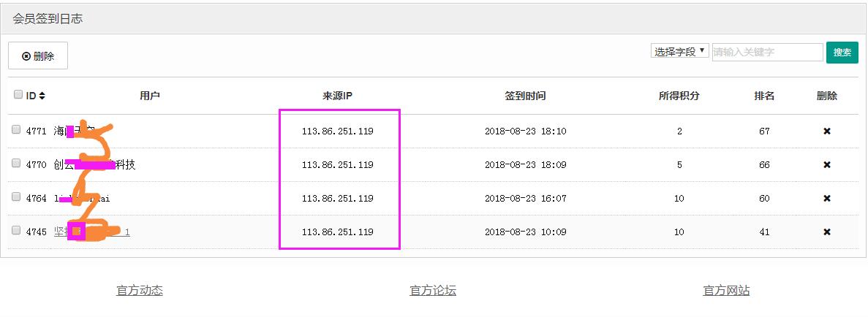This screenshot has width=868, height=317.
Task: Open the 官方网站 link
Action: (726, 291)
